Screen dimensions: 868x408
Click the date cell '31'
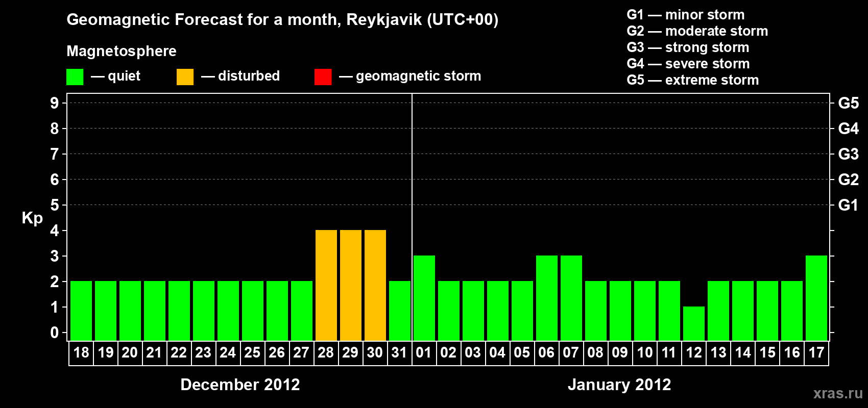[399, 353]
